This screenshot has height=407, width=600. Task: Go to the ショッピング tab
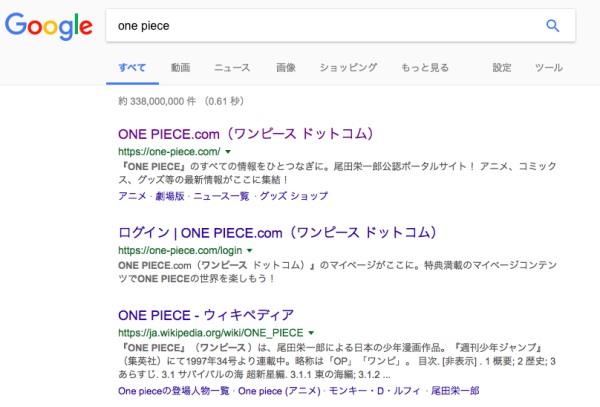pyautogui.click(x=348, y=68)
